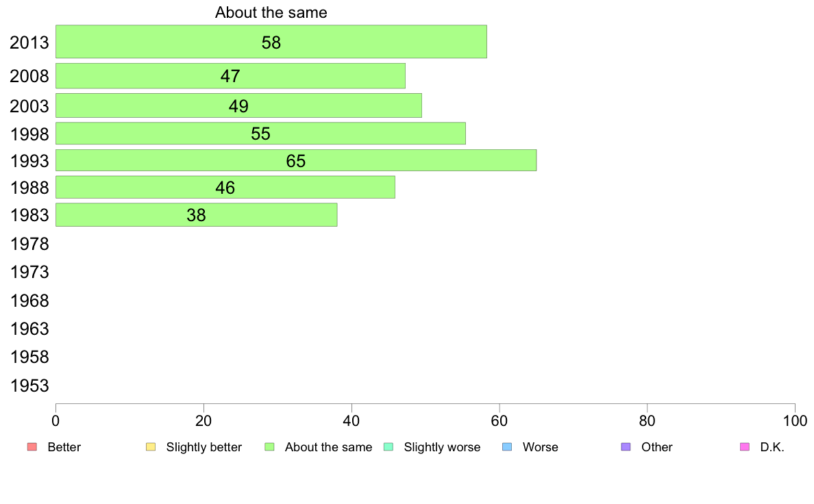Select the 2003 bar labeled 49

click(239, 105)
